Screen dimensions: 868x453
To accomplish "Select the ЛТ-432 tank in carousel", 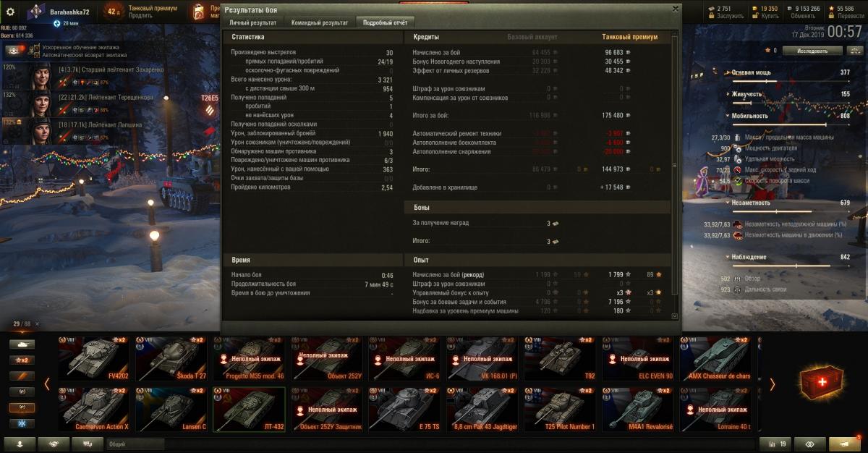I will click(249, 410).
